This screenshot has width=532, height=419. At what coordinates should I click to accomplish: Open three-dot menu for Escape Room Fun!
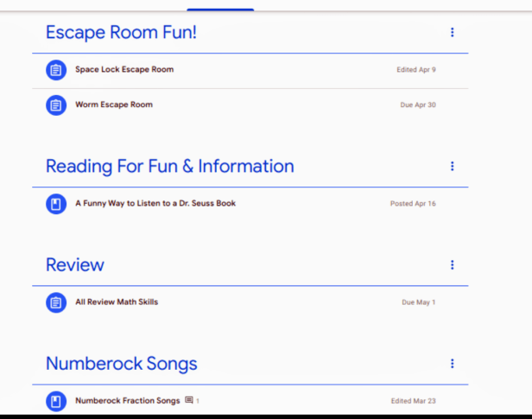[x=452, y=33]
